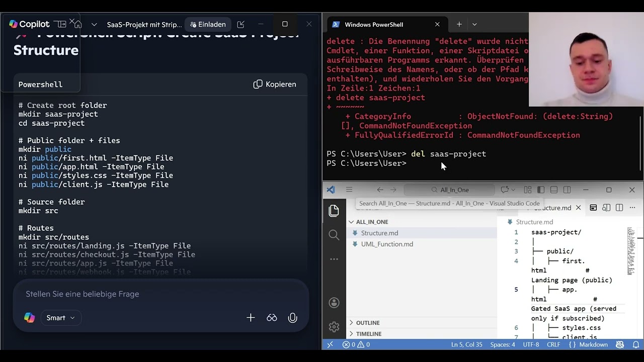Click the All_In_One command center search
Viewport: 644px width, 362px height.
pos(449,190)
